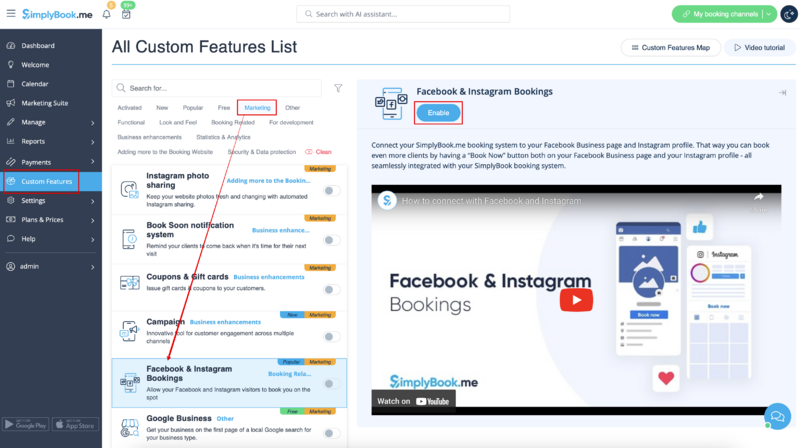The width and height of the screenshot is (800, 448).
Task: Click the user avatar icon in header
Action: [789, 14]
